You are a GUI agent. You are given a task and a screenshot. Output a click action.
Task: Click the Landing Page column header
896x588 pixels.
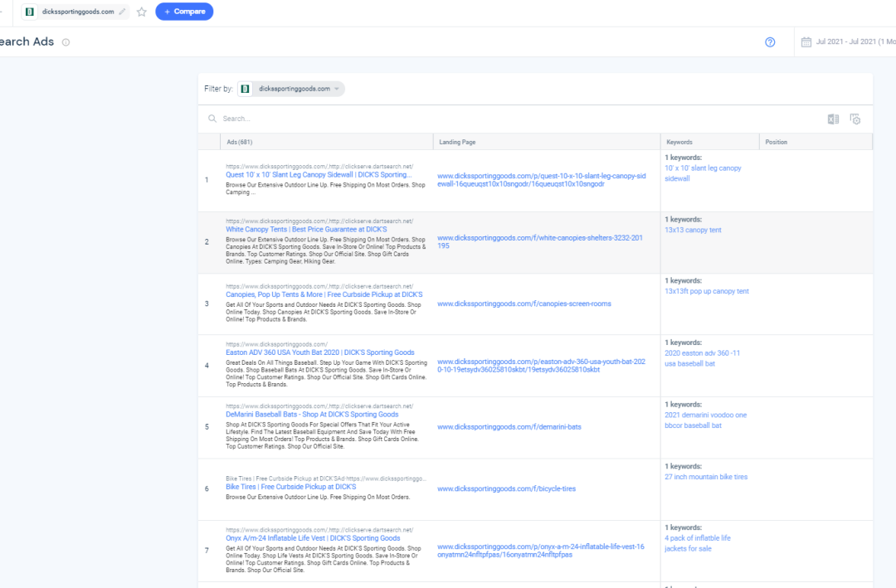457,142
